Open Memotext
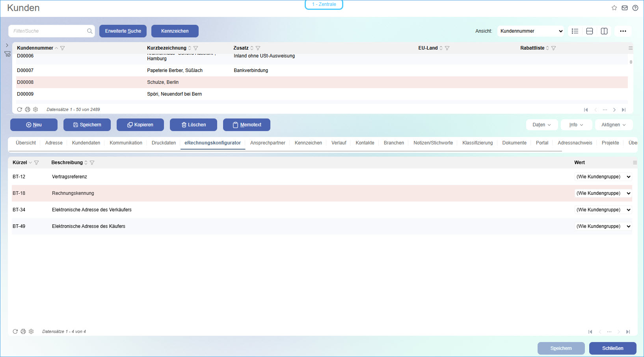 [247, 125]
